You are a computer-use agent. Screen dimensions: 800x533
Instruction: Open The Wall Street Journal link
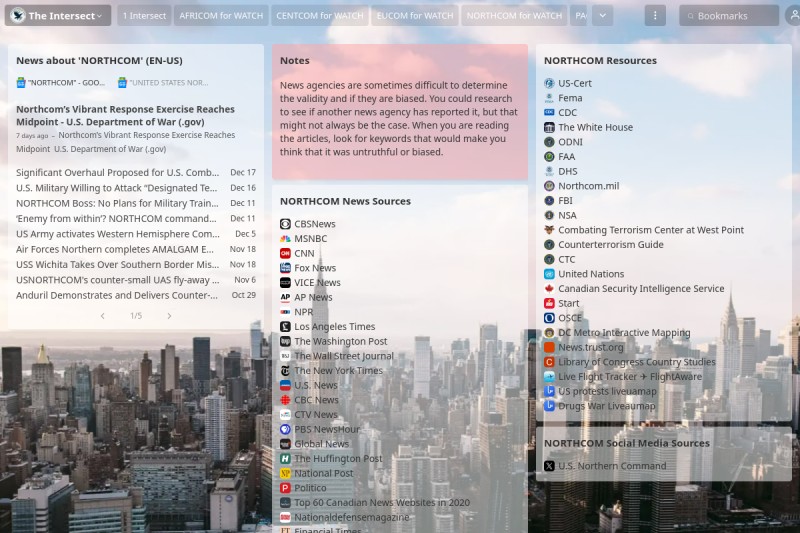[x=344, y=356]
